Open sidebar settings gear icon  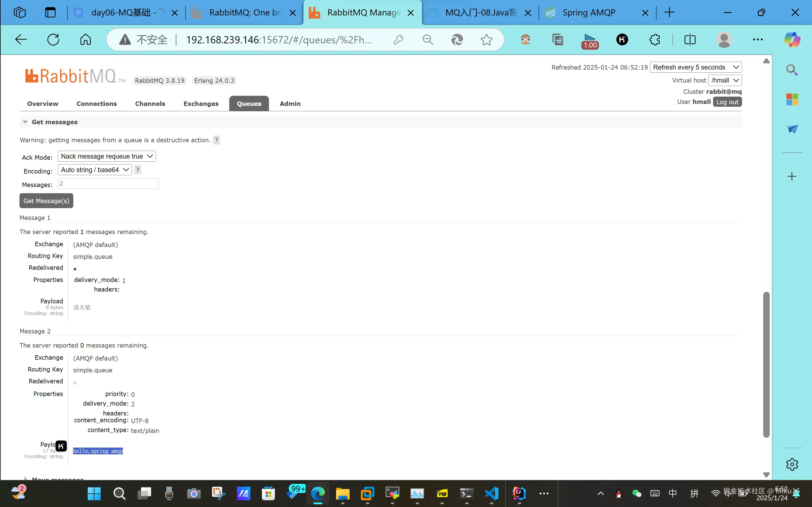(792, 464)
